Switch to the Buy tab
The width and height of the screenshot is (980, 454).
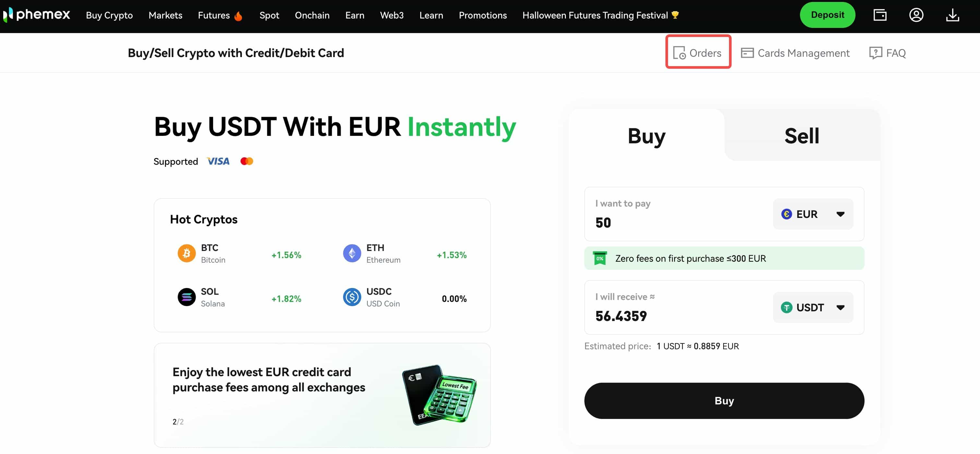(646, 136)
